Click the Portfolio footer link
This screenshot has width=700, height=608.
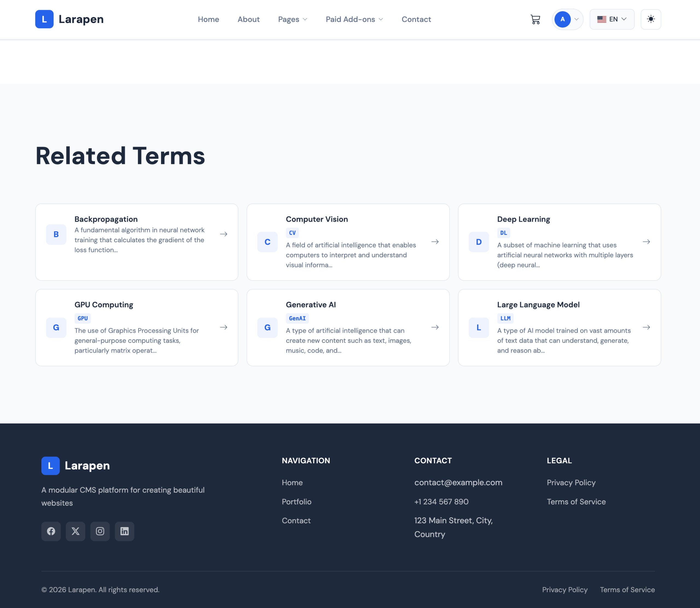click(296, 501)
